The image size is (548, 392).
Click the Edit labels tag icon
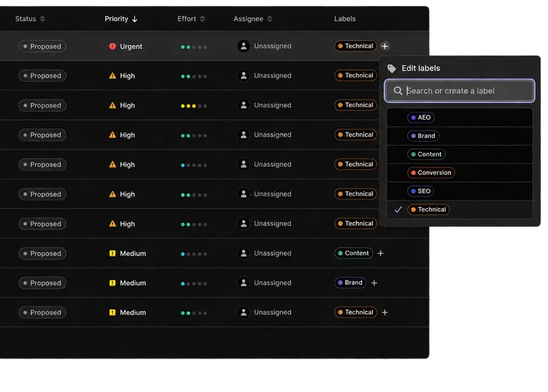[x=391, y=69]
